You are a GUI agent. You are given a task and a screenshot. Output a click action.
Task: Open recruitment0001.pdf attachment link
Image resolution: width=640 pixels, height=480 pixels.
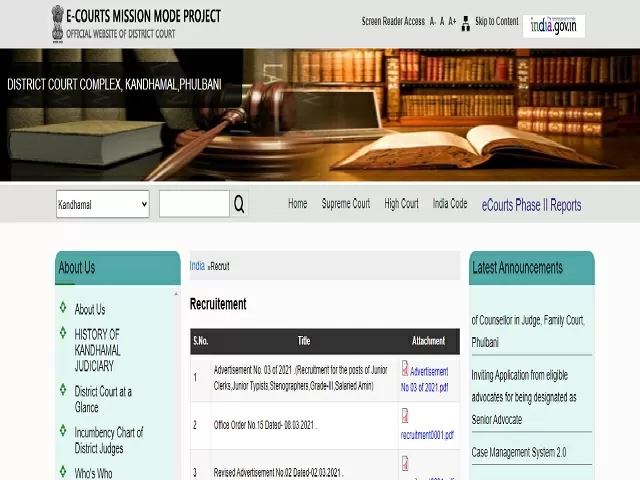[x=427, y=435]
